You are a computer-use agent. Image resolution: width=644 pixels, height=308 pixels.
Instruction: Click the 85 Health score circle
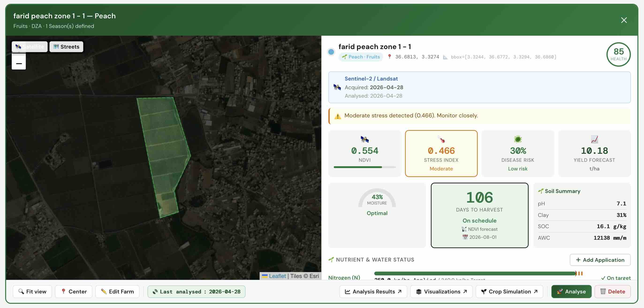618,54
